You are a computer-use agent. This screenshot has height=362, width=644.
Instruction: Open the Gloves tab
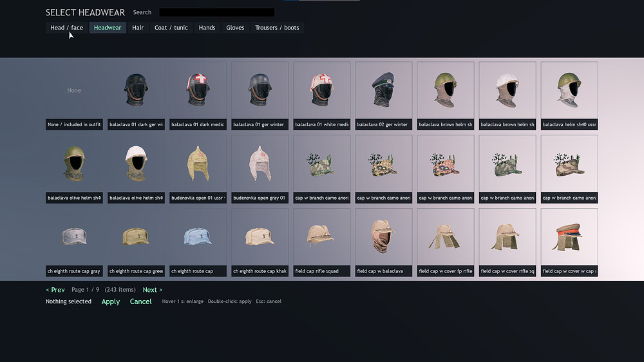coord(235,28)
